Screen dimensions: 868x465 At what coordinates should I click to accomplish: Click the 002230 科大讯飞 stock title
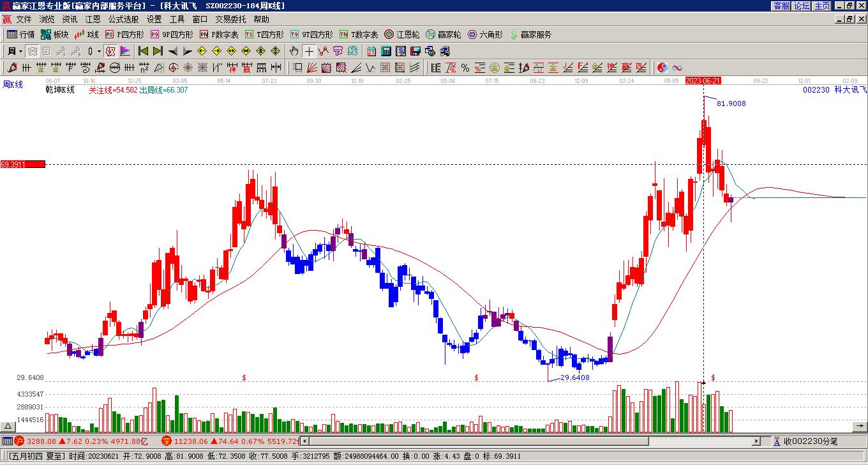[835, 90]
